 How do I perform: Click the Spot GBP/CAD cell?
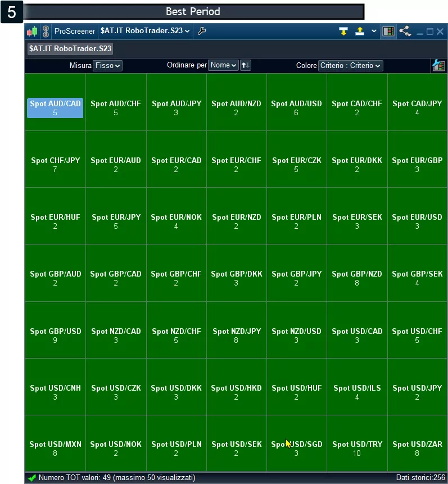116,273
